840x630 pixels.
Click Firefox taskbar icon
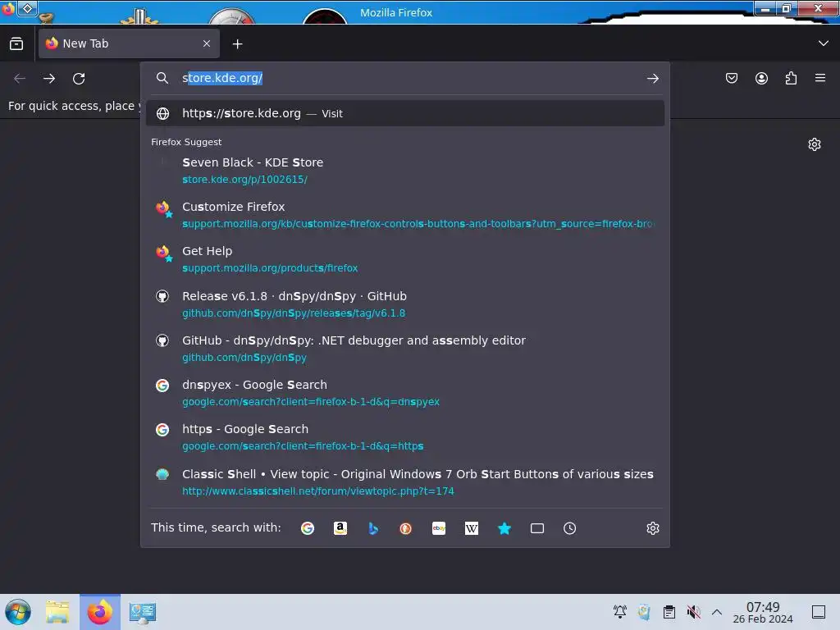click(100, 612)
